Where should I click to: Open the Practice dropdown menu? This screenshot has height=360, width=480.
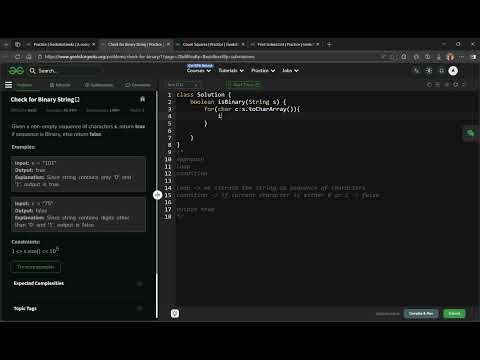pyautogui.click(x=263, y=70)
